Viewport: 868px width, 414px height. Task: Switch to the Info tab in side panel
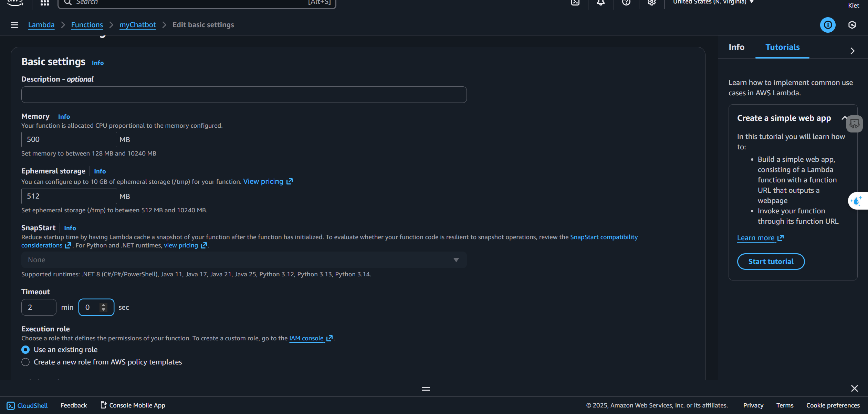click(736, 47)
